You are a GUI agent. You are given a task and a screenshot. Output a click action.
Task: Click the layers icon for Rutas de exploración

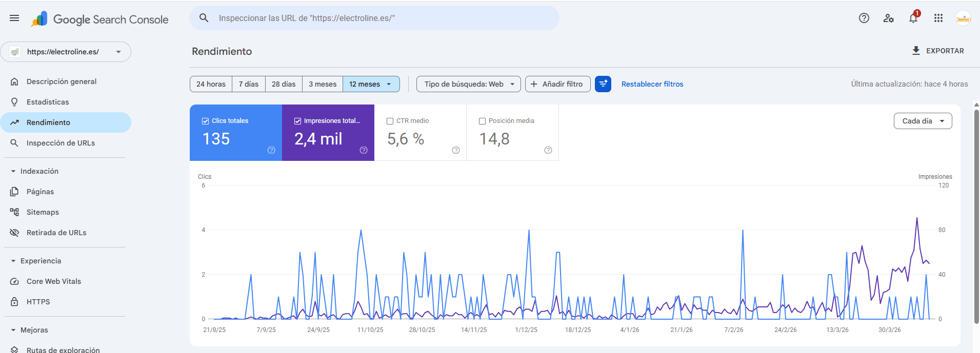[x=14, y=349]
